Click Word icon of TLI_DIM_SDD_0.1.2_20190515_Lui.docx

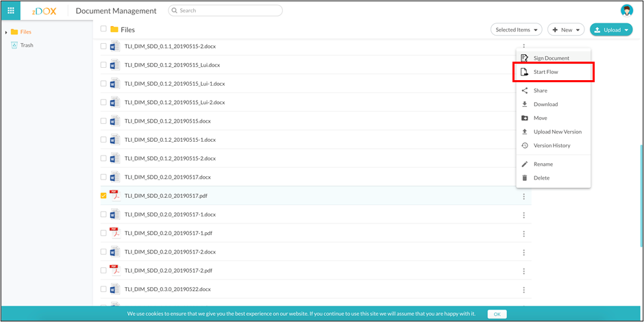(115, 65)
